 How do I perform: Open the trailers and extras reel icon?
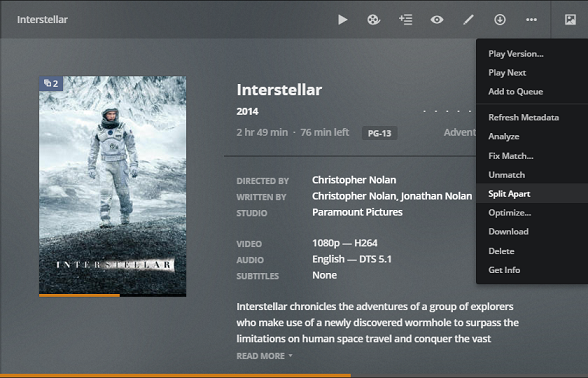[x=374, y=20]
